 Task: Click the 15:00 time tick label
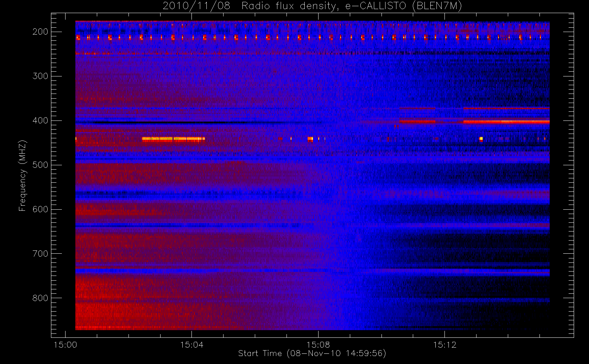click(65, 345)
